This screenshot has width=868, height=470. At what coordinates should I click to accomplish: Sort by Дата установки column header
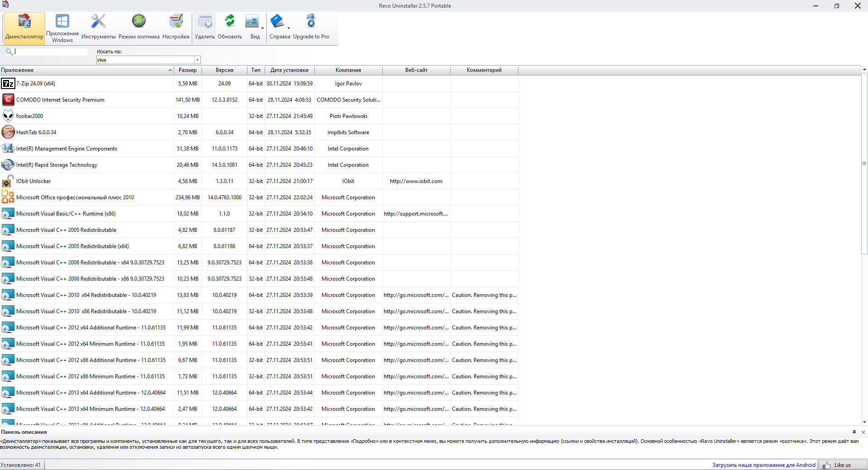(289, 70)
